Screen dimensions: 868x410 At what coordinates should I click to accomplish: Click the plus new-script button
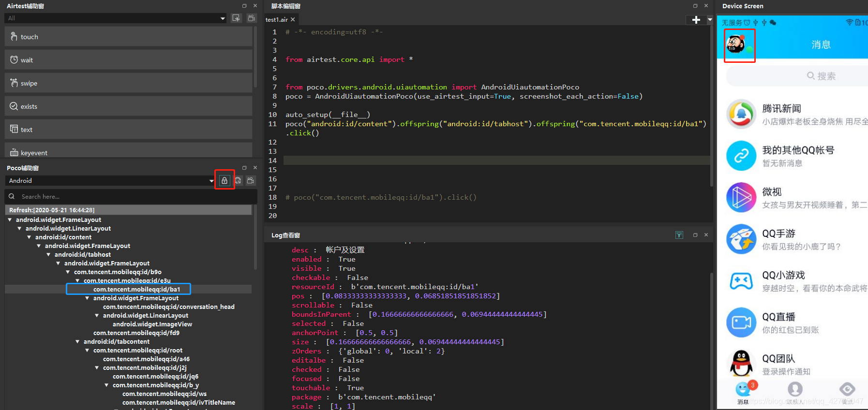point(696,20)
